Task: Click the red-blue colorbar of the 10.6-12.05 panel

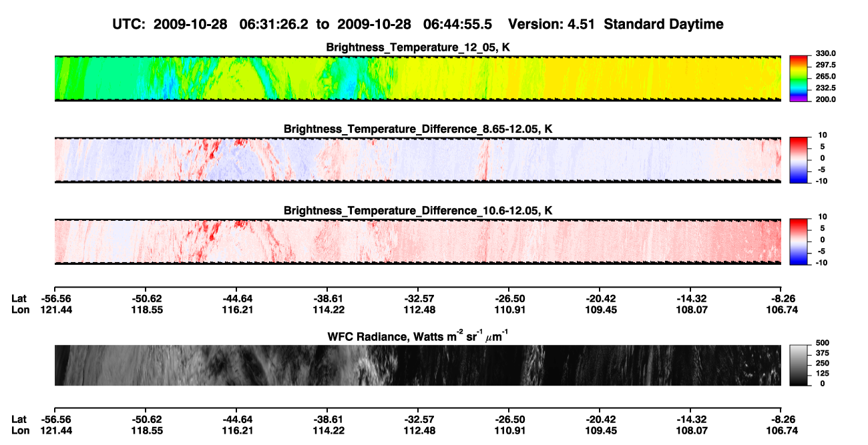Action: point(797,242)
